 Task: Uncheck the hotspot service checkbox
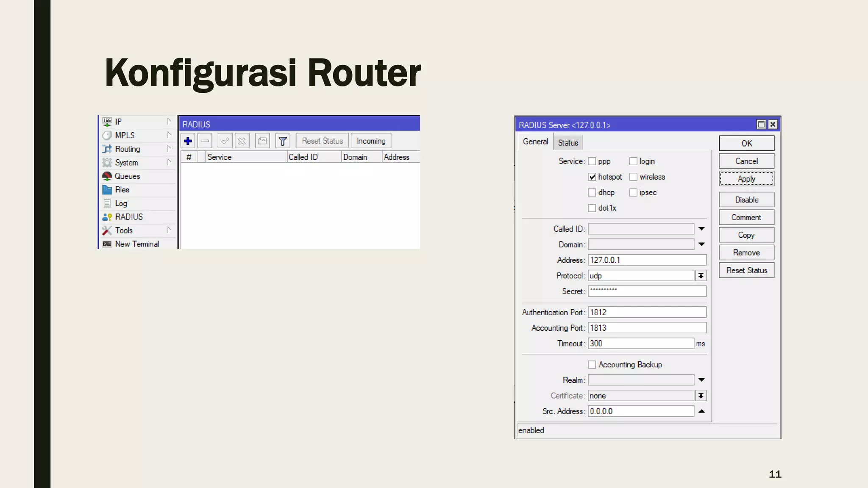(592, 177)
